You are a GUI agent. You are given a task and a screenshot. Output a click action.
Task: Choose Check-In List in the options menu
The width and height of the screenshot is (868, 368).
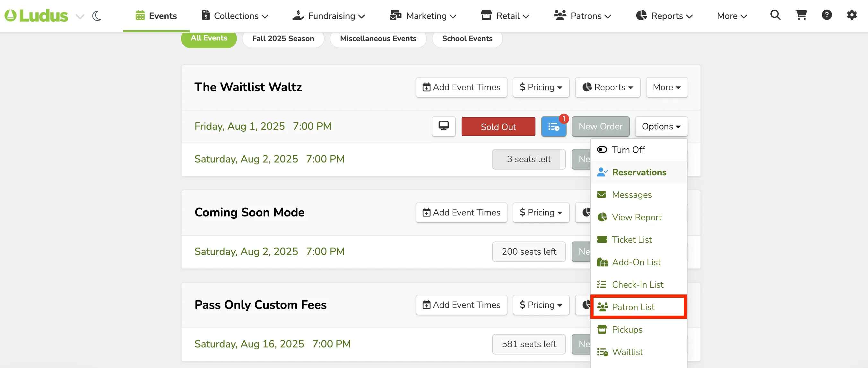click(638, 285)
